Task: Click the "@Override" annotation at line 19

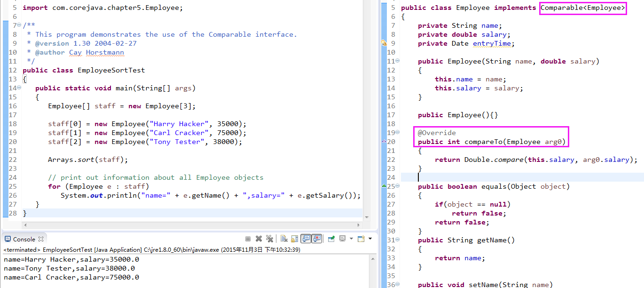Action: coord(437,133)
